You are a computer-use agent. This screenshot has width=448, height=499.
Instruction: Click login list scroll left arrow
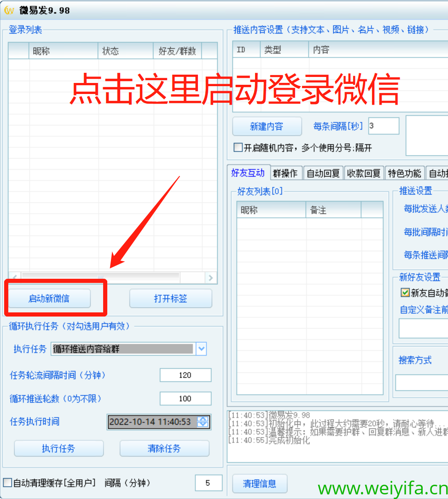(x=15, y=278)
